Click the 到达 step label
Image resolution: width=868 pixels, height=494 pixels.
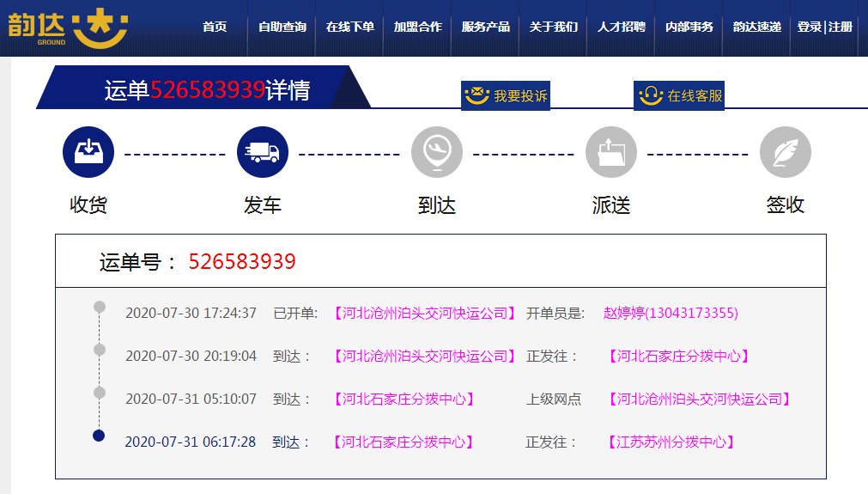click(437, 205)
